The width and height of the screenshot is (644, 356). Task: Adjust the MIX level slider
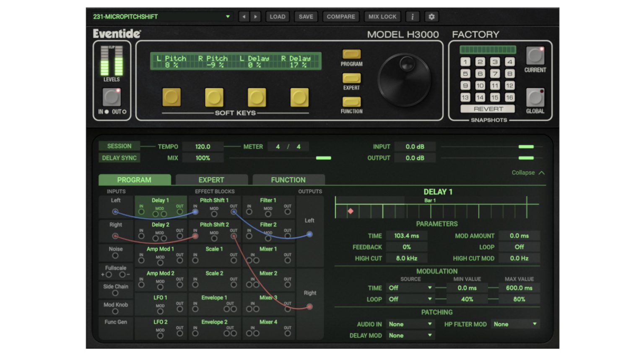coord(323,159)
